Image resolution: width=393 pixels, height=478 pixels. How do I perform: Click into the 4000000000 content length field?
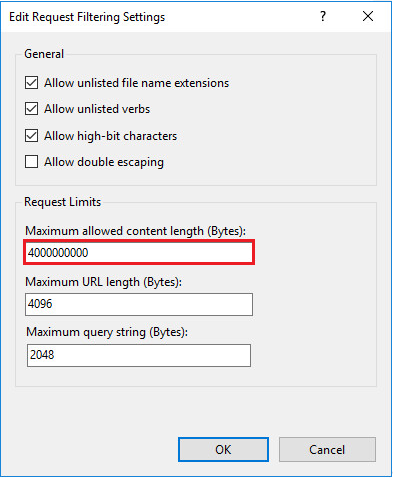pos(139,252)
